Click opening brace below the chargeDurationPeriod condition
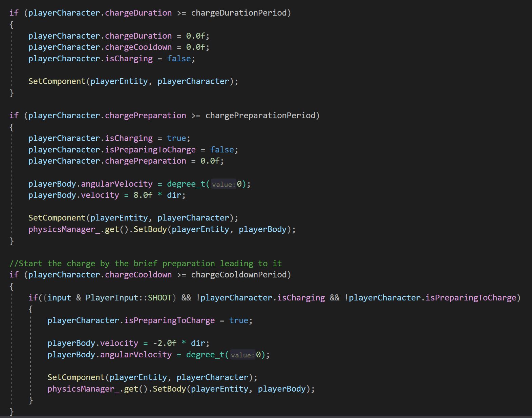The width and height of the screenshot is (532, 418). coord(12,24)
